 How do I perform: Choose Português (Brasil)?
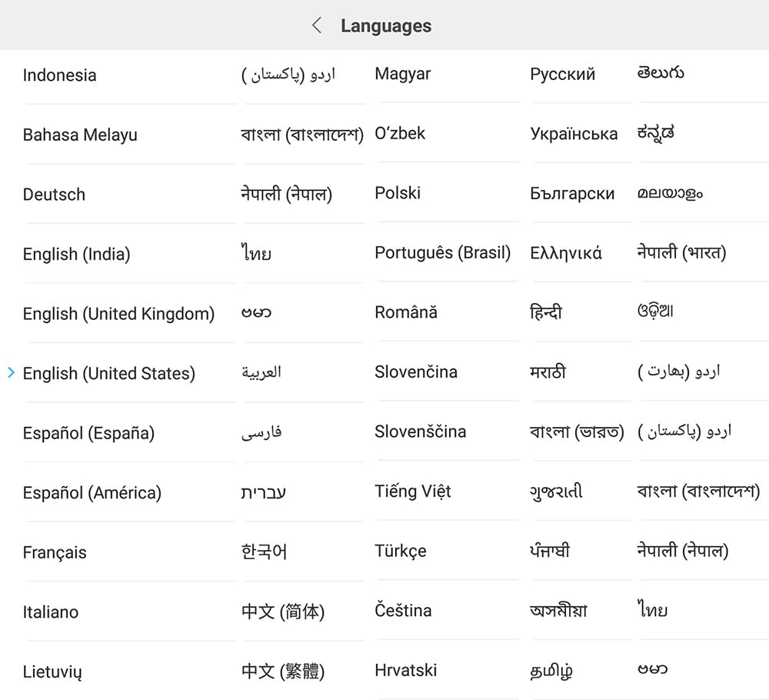[x=443, y=252]
